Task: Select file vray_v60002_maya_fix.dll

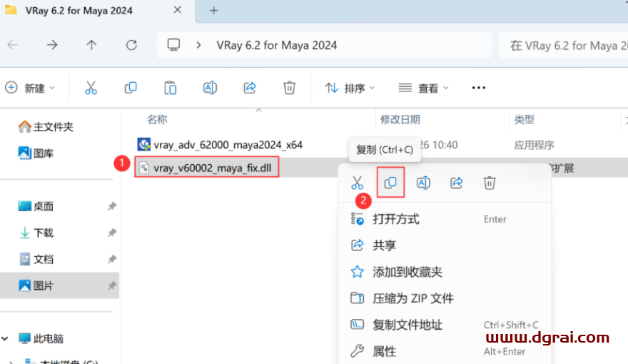Action: (207, 168)
